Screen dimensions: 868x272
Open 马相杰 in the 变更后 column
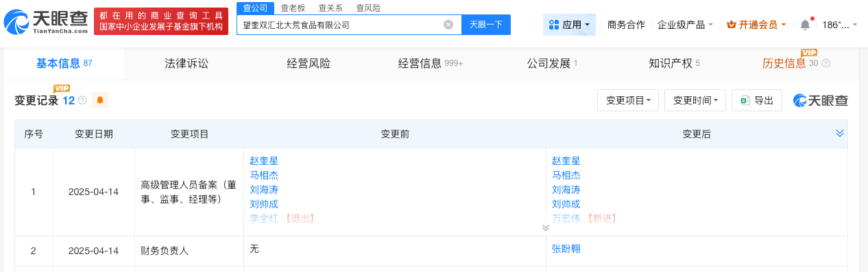click(x=566, y=175)
